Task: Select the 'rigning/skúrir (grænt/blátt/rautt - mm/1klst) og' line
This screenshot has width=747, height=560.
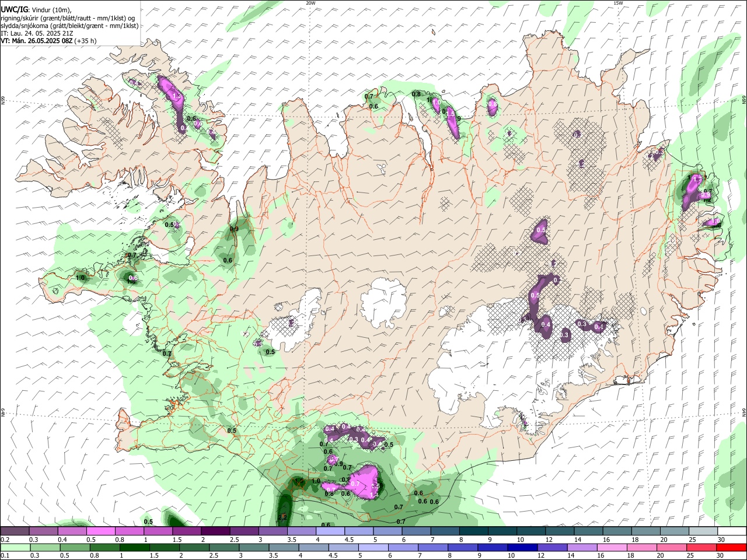Action: 68,18
